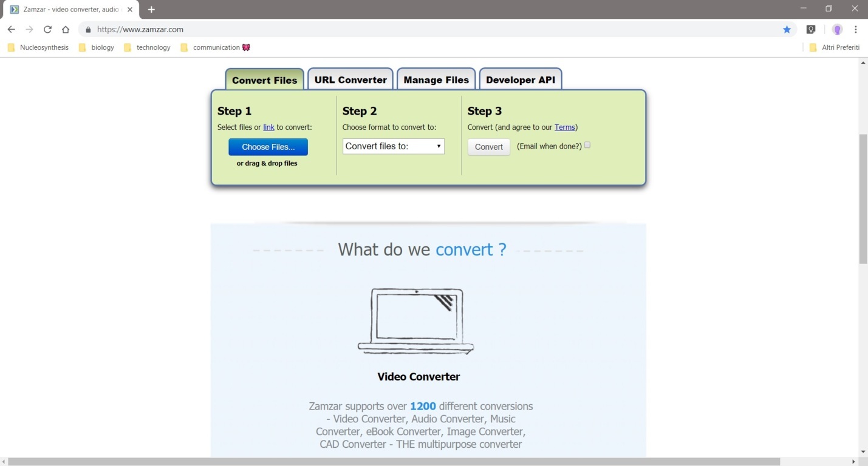Open the browser home page
The image size is (868, 466).
pos(66,29)
